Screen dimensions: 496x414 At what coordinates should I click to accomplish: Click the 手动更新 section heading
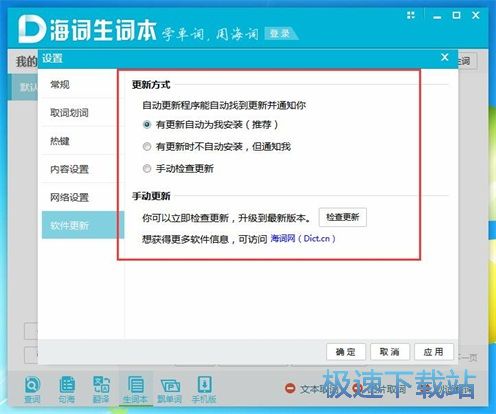point(151,196)
